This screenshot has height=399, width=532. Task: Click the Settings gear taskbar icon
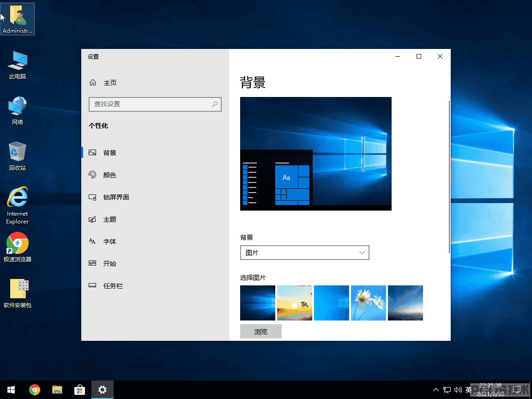coord(103,390)
